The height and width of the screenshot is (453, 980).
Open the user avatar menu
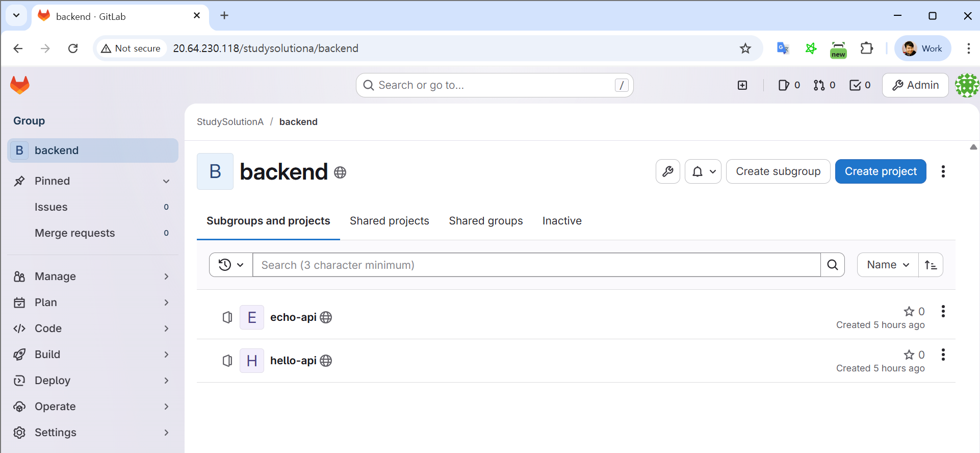tap(966, 85)
